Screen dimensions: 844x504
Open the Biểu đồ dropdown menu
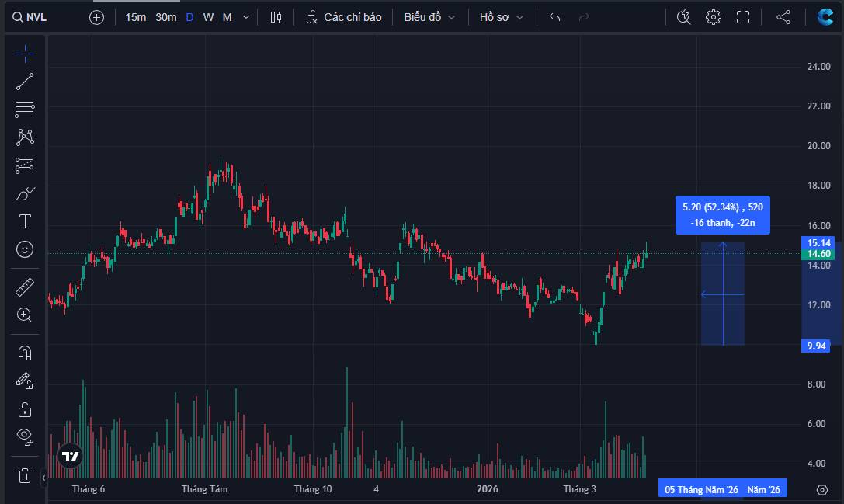pos(429,17)
